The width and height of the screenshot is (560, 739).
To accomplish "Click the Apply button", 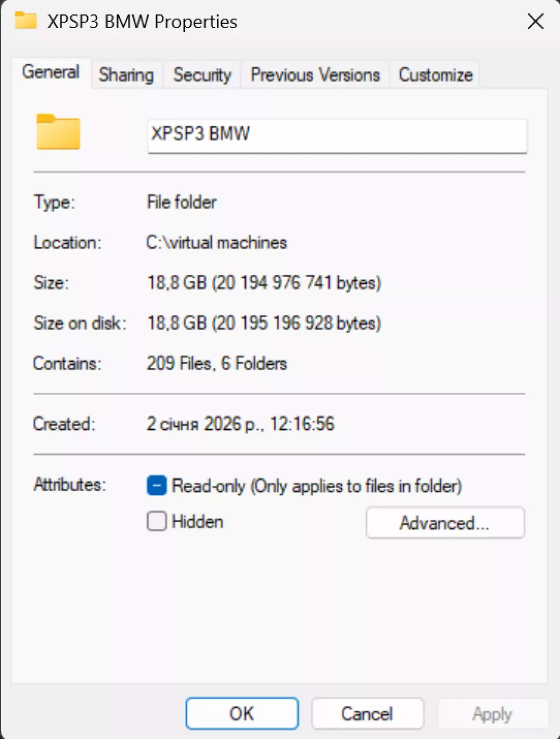I will [x=493, y=714].
